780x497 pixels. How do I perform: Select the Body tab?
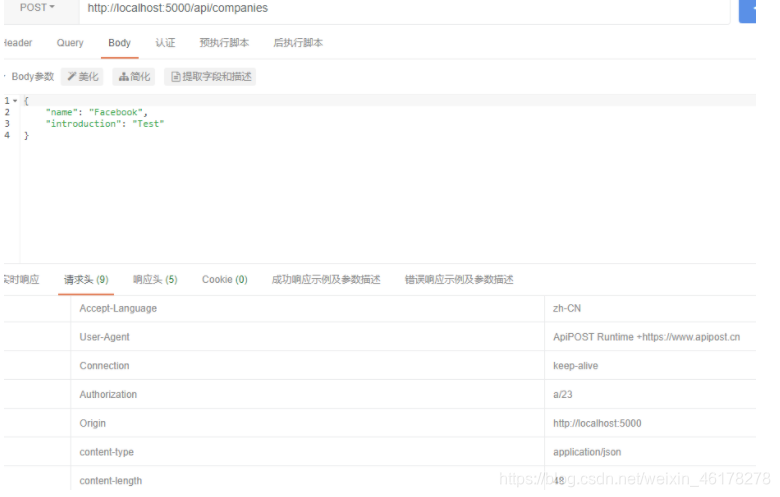click(x=119, y=43)
